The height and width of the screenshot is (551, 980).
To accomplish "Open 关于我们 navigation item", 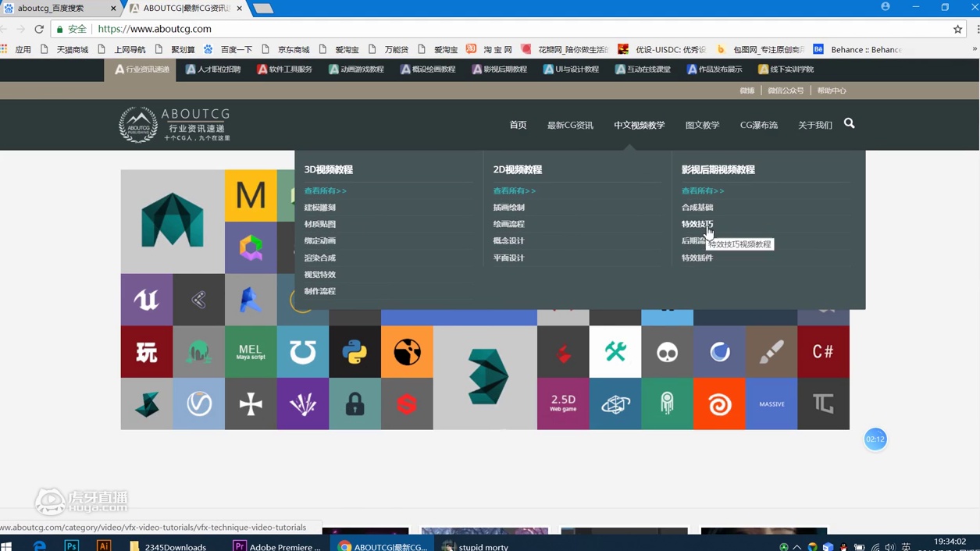I will [x=815, y=125].
